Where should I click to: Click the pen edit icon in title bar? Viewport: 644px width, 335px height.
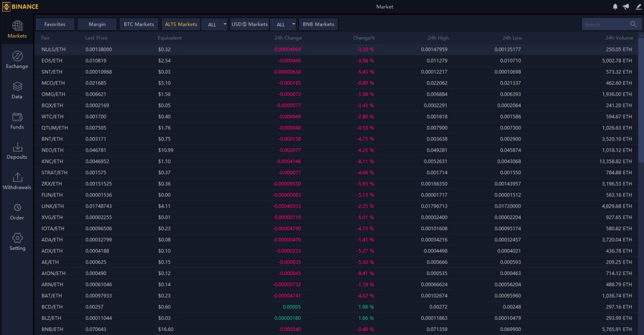638,7
